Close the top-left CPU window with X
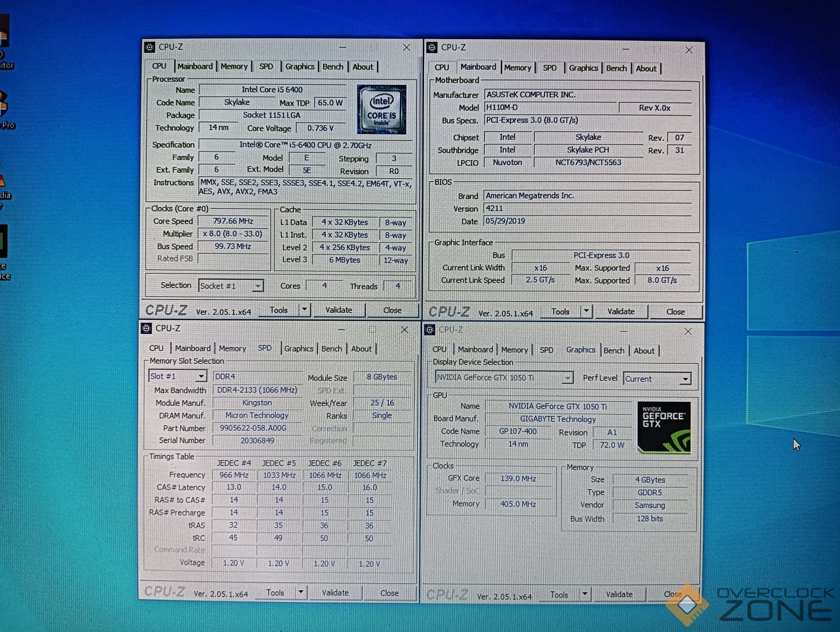The image size is (840, 632). pos(406,47)
